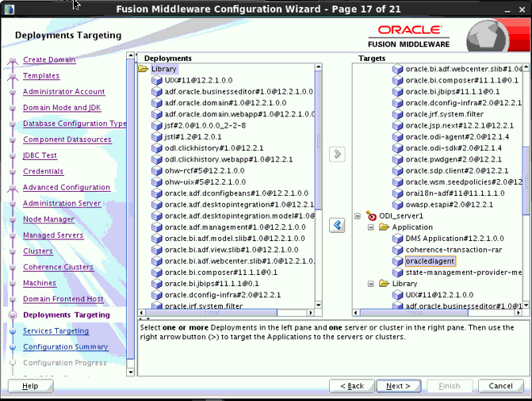Open Administrator Account step

pyautogui.click(x=64, y=92)
